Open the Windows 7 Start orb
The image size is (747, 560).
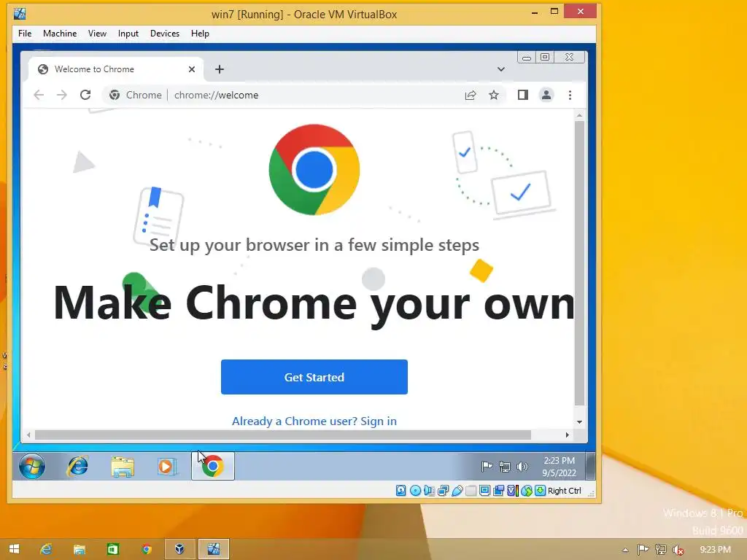pyautogui.click(x=32, y=466)
